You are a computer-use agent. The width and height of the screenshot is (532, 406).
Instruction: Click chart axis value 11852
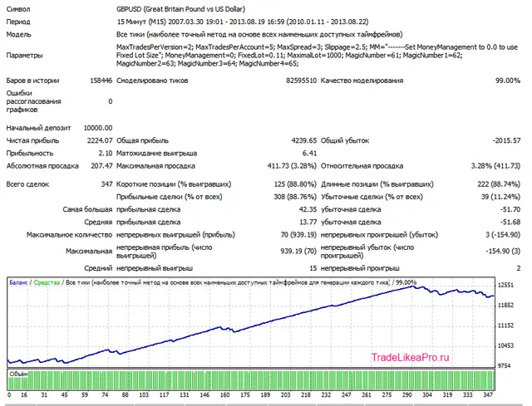click(505, 306)
